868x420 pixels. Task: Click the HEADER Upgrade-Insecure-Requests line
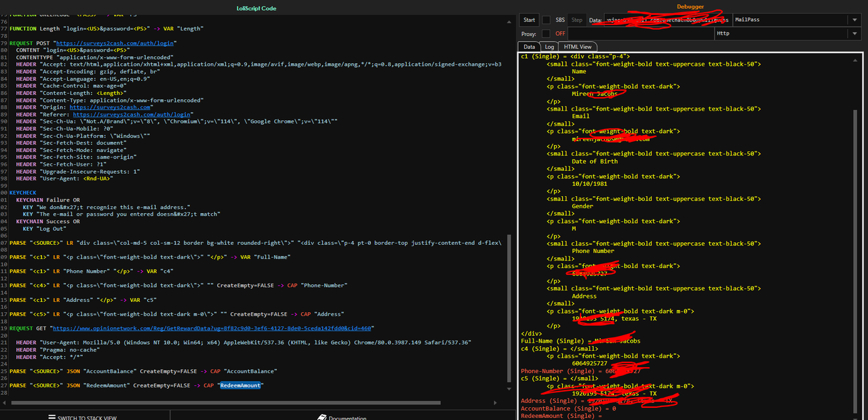[78, 172]
